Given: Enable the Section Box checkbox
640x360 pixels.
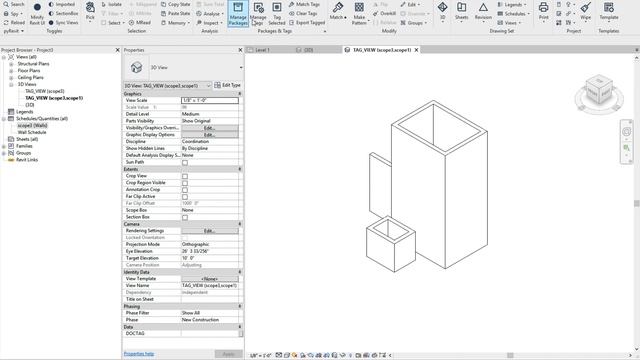Looking at the screenshot, I should (x=185, y=218).
